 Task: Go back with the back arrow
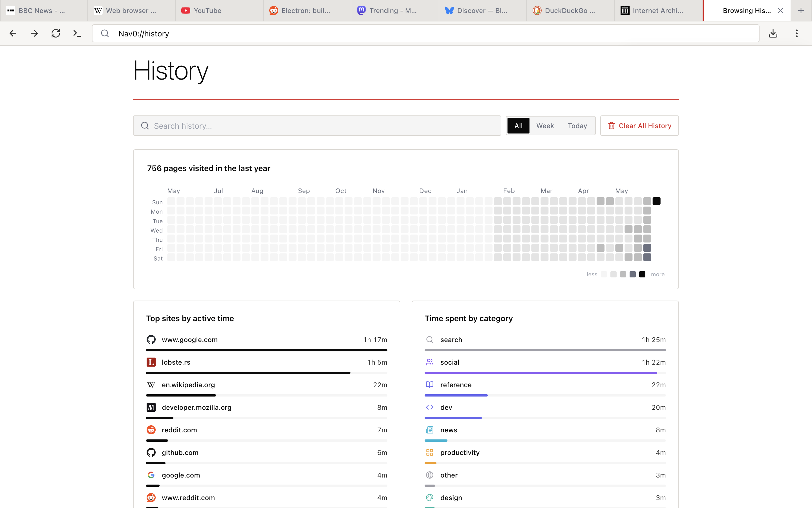pos(13,33)
